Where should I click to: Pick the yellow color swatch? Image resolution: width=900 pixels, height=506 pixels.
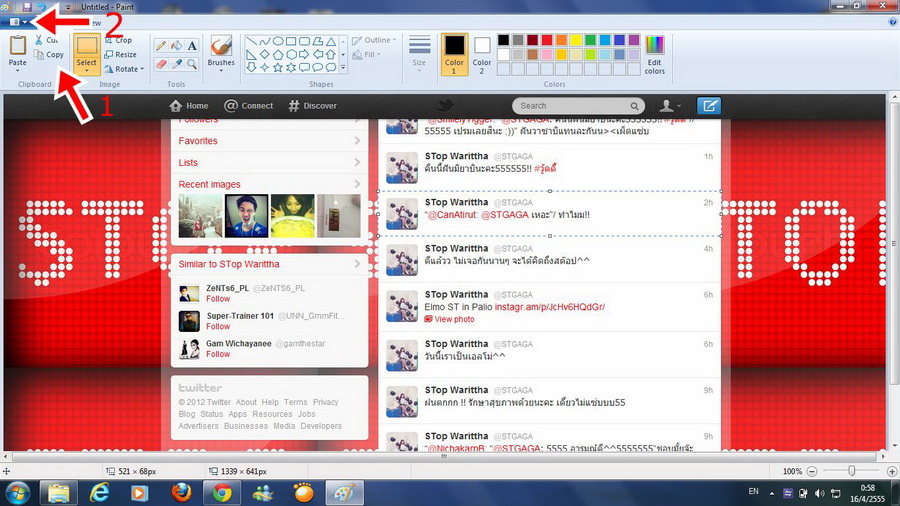click(x=576, y=40)
